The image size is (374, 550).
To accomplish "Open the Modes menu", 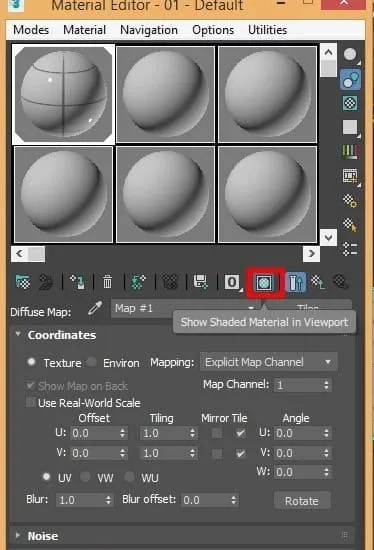I will [x=31, y=30].
